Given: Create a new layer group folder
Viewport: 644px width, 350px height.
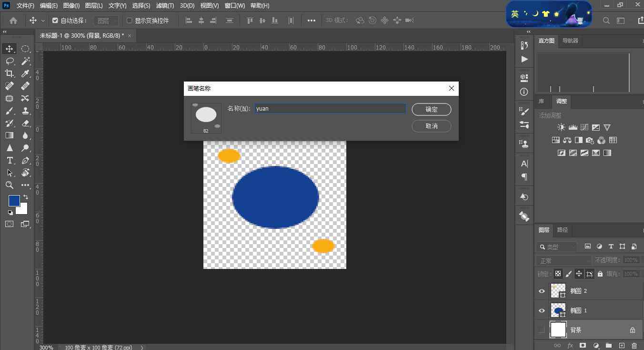Looking at the screenshot, I should 609,345.
